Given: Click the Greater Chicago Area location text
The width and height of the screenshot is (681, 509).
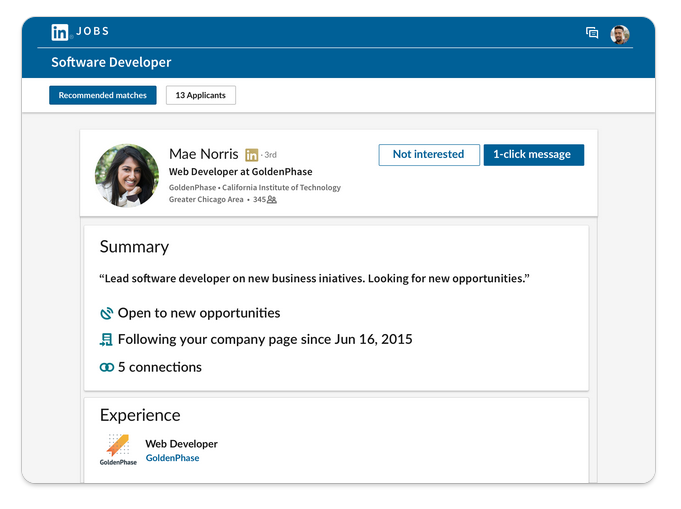Looking at the screenshot, I should (206, 199).
